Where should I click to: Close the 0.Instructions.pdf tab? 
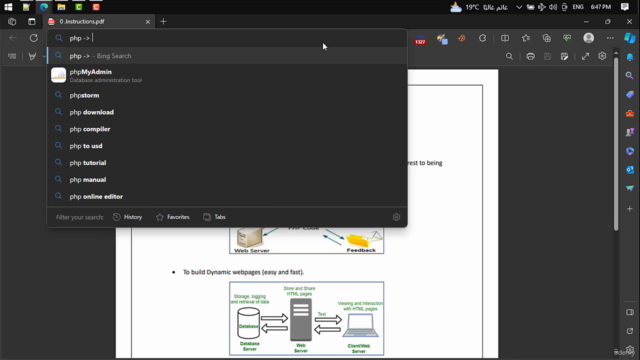pos(148,22)
